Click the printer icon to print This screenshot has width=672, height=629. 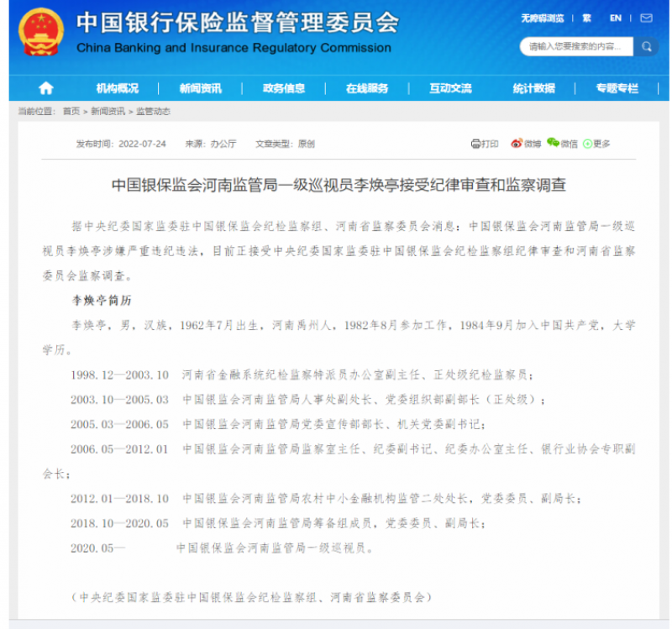click(475, 144)
